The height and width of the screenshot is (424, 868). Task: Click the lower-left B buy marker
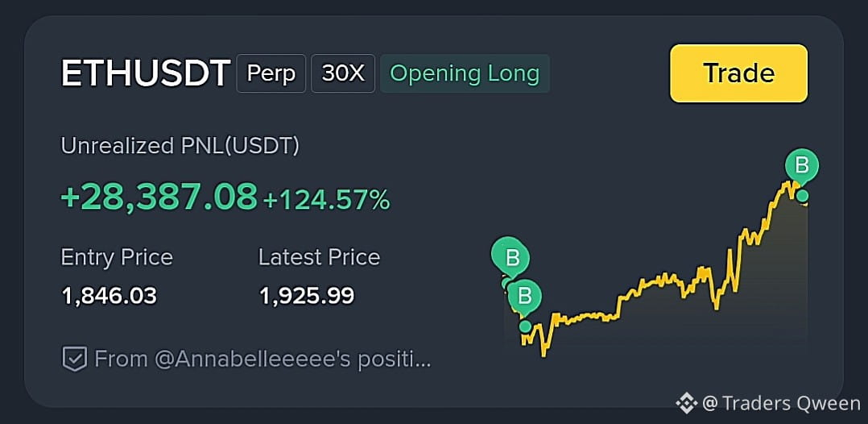[525, 296]
